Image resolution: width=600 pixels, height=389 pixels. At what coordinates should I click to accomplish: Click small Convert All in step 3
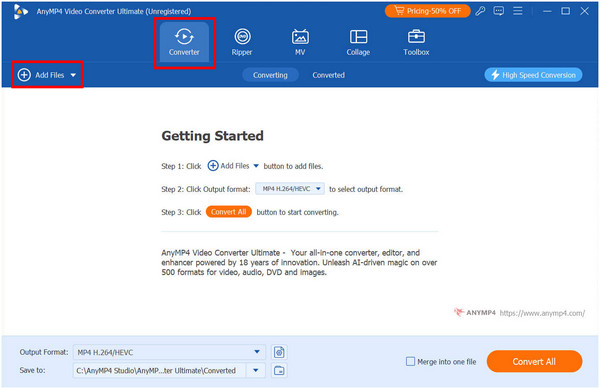(x=228, y=212)
